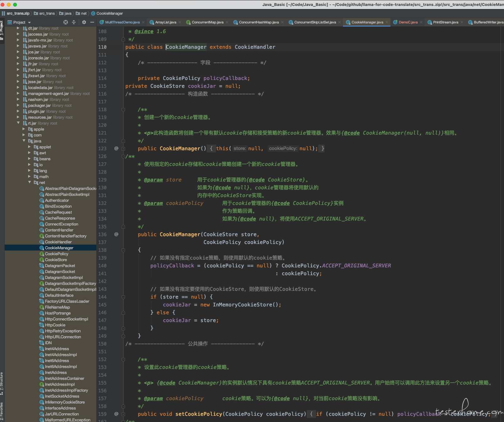This screenshot has height=422, width=504.
Task: Close the CookieManager.java tab
Action: (387, 22)
